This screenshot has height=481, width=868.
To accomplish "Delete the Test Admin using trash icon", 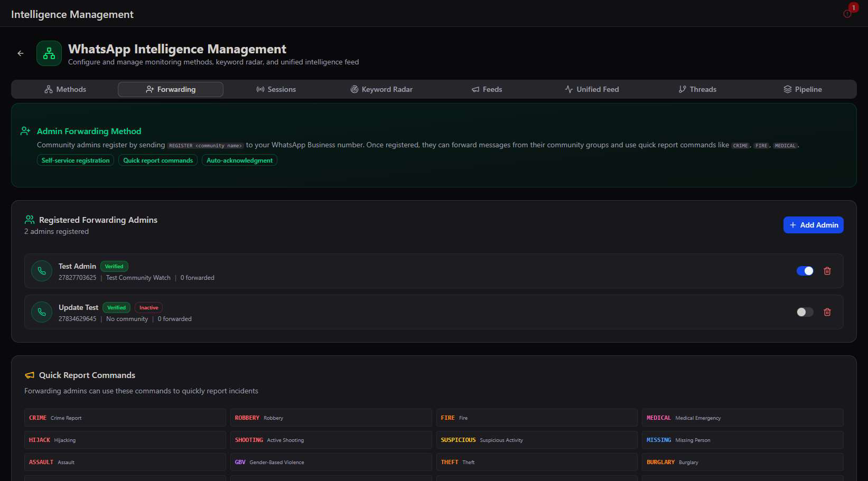I will (827, 271).
